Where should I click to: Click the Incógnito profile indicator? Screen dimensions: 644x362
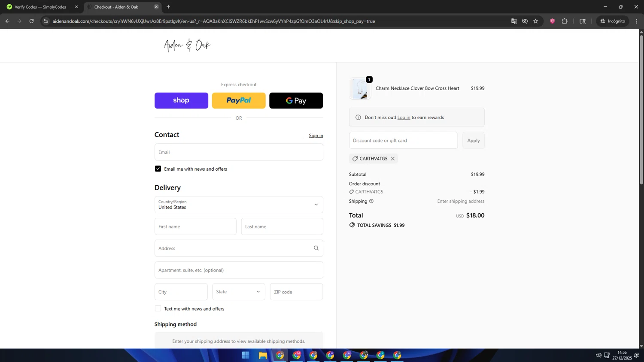click(x=613, y=21)
